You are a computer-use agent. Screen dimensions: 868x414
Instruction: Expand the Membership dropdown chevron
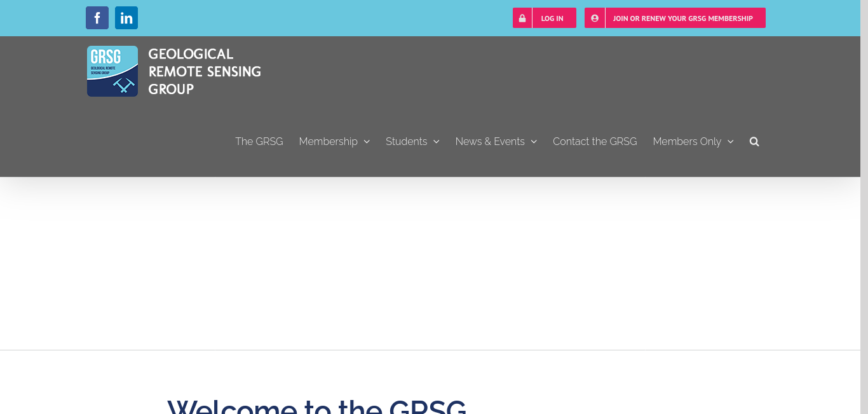[367, 142]
